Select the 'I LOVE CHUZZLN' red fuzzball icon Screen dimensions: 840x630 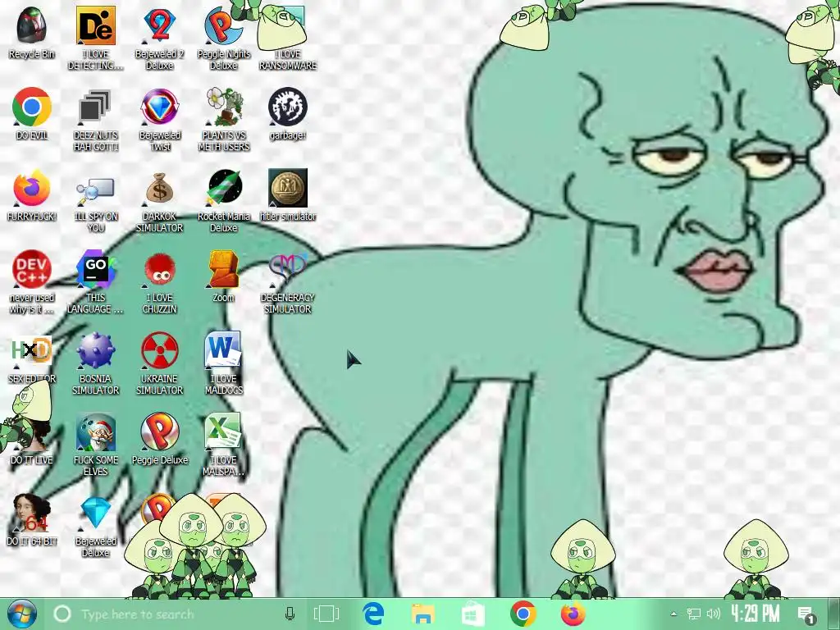(160, 269)
